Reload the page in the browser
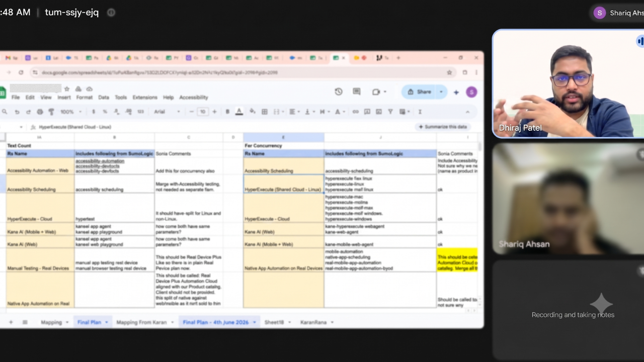This screenshot has height=362, width=644. pos(21,72)
